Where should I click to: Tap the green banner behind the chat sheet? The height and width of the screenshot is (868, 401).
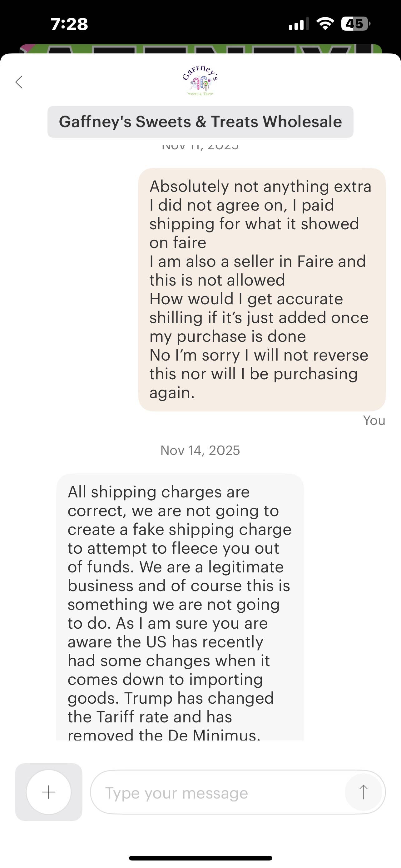pos(200,49)
